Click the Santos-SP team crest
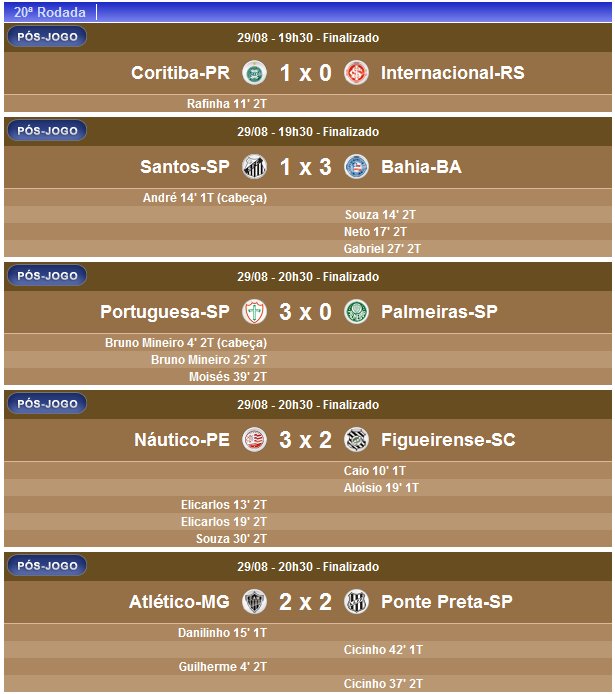This screenshot has height=694, width=615. coord(254,167)
